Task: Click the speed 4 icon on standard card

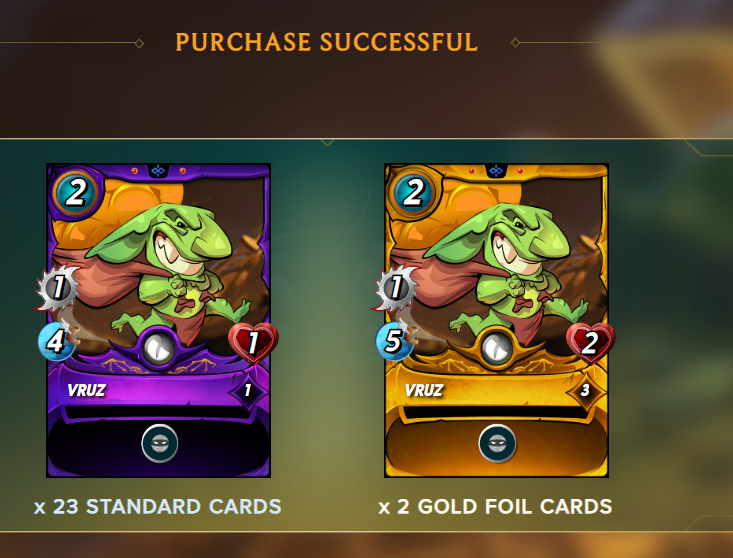Action: pyautogui.click(x=56, y=341)
